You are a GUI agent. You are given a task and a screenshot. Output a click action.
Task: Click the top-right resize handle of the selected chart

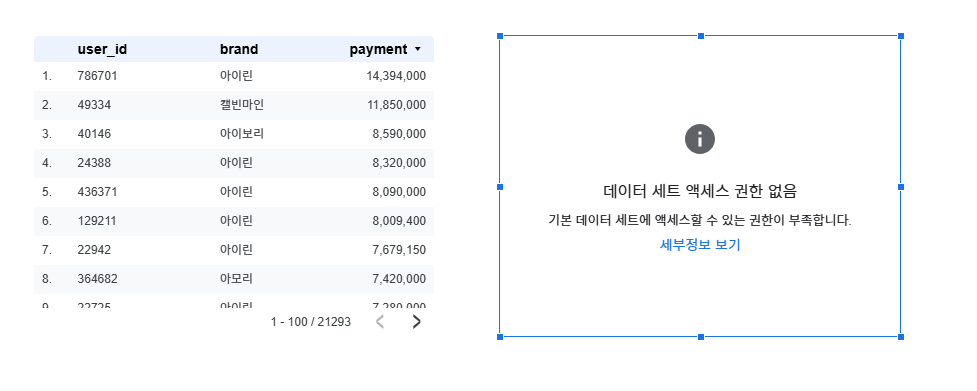(x=901, y=36)
